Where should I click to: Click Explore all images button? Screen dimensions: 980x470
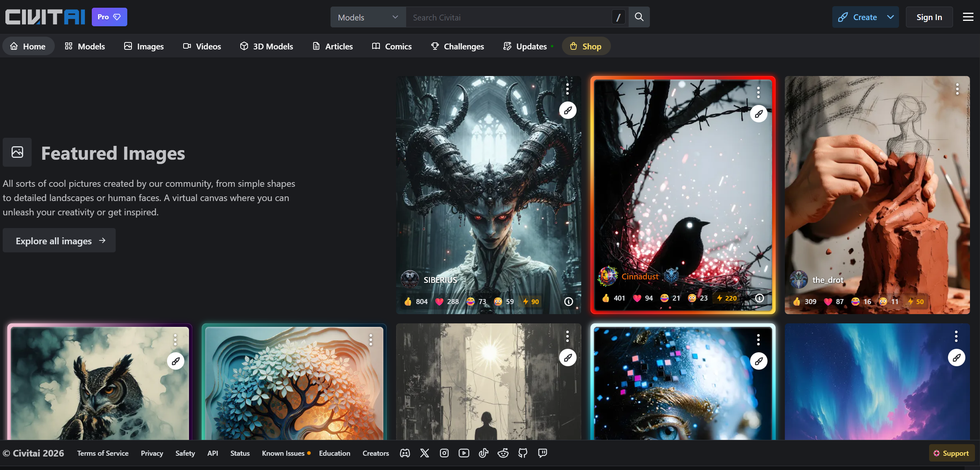coord(59,240)
